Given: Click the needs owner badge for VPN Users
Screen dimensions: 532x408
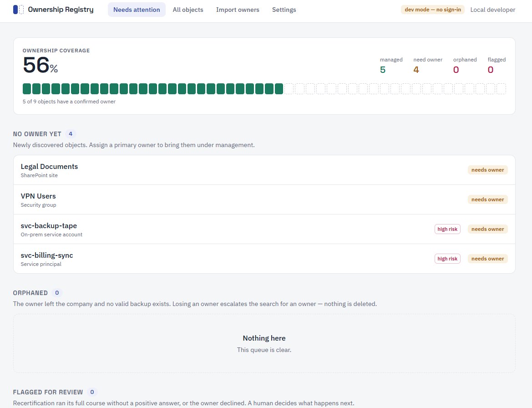Looking at the screenshot, I should (x=487, y=199).
